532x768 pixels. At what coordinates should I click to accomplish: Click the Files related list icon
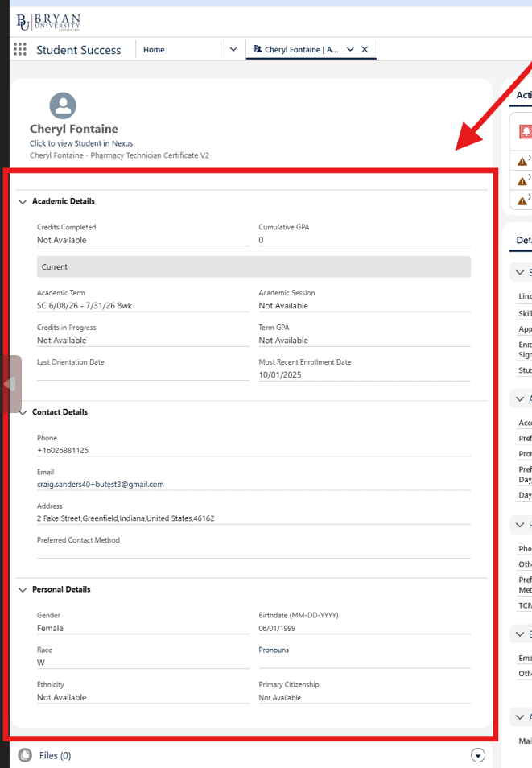click(25, 755)
